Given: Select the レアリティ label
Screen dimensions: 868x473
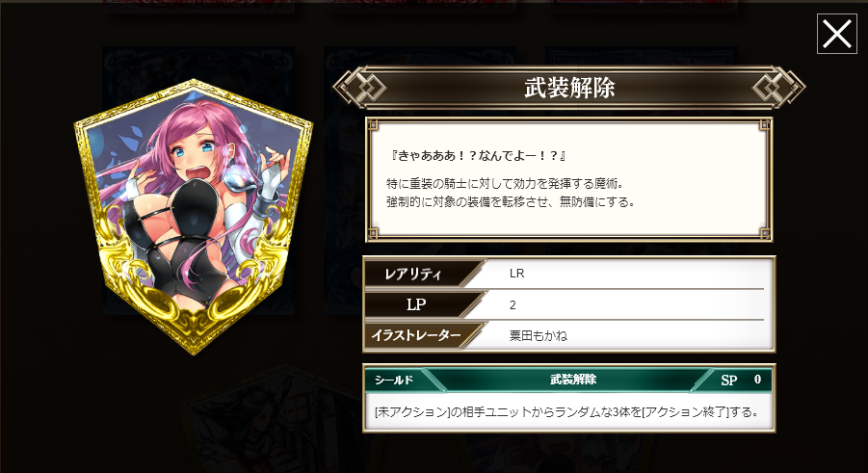Looking at the screenshot, I should [413, 274].
